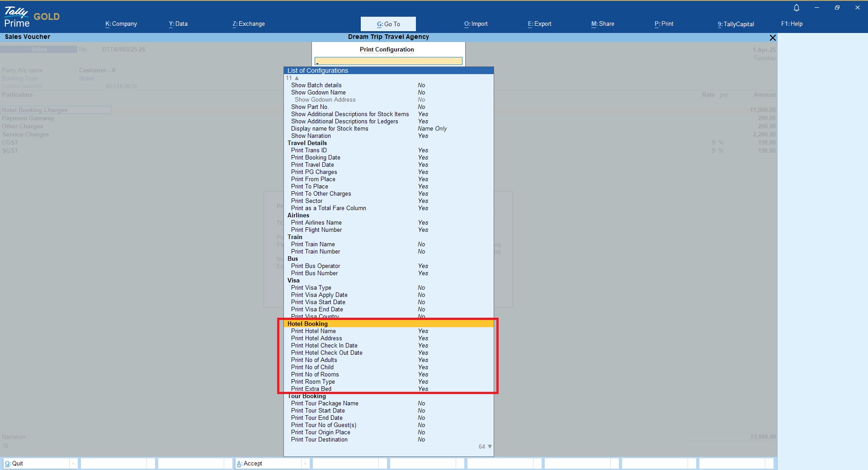Select Display name for Stock Items option
Screen dimensions: 868x470
tap(330, 129)
